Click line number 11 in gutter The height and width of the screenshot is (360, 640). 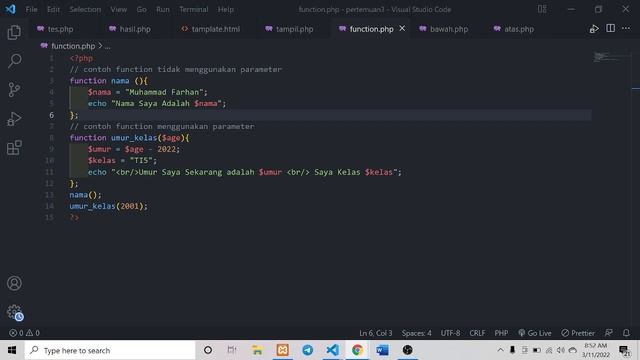coord(49,172)
